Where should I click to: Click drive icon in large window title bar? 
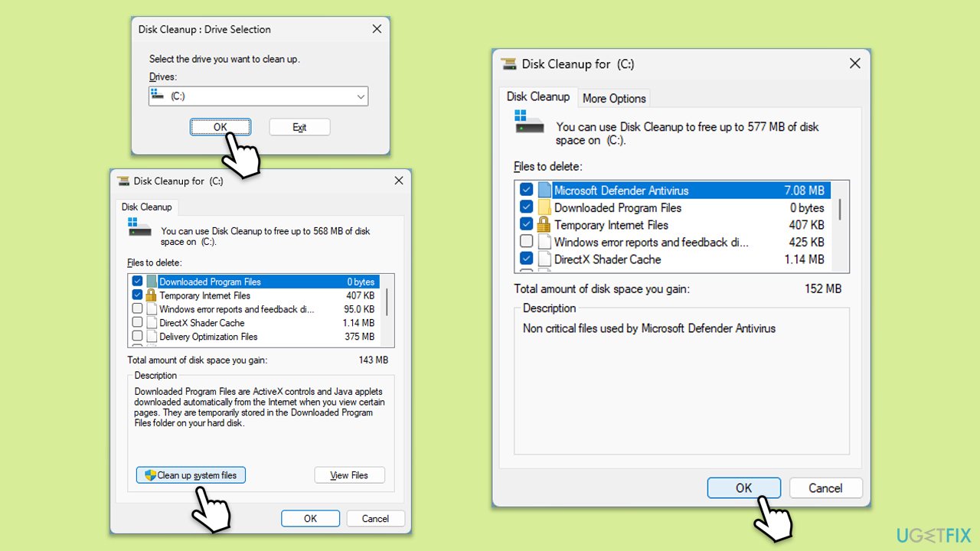point(508,64)
